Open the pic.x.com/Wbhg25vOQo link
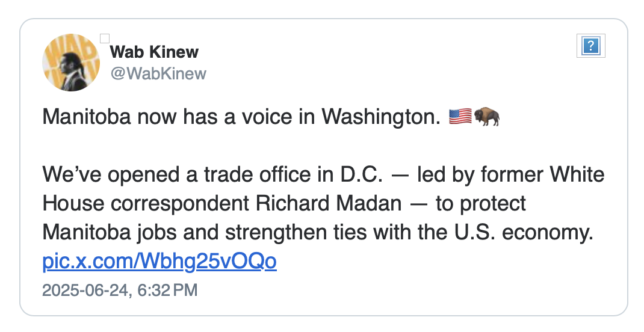Screen dimensions: 644x332 click(159, 262)
